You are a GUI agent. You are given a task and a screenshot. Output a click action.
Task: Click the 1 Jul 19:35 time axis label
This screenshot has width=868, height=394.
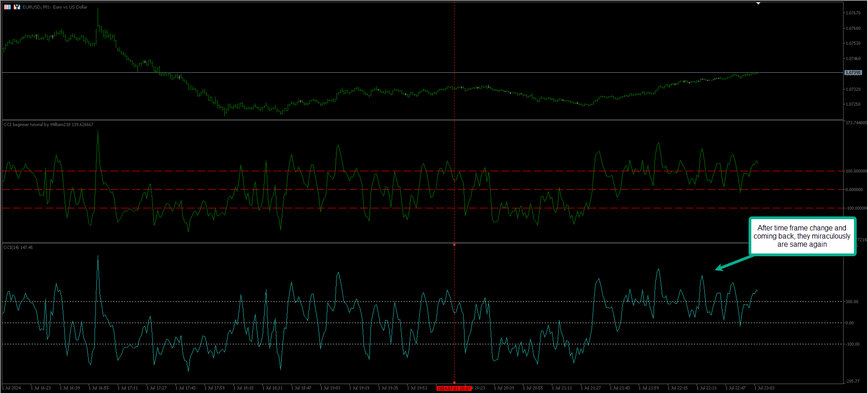tap(388, 388)
